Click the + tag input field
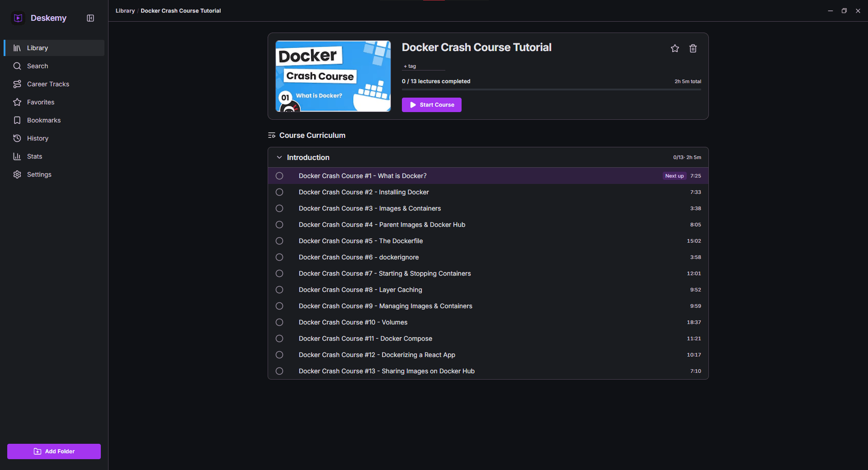Screen dimensions: 868x470 point(424,66)
